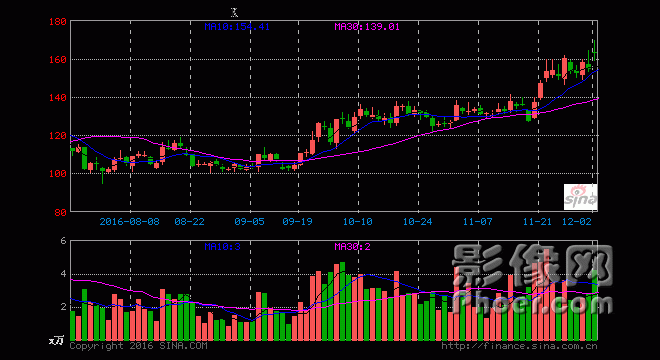Select the 11-21 date label
The image size is (660, 360).
538,222
